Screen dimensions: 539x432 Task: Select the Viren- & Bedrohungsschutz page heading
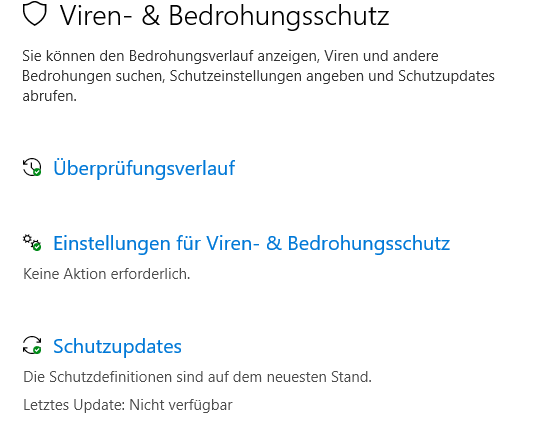tap(224, 15)
